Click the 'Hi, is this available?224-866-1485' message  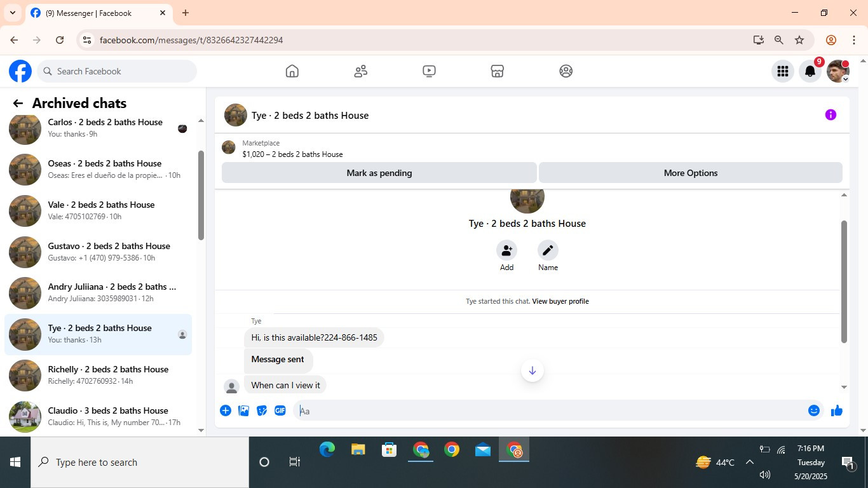coord(314,337)
